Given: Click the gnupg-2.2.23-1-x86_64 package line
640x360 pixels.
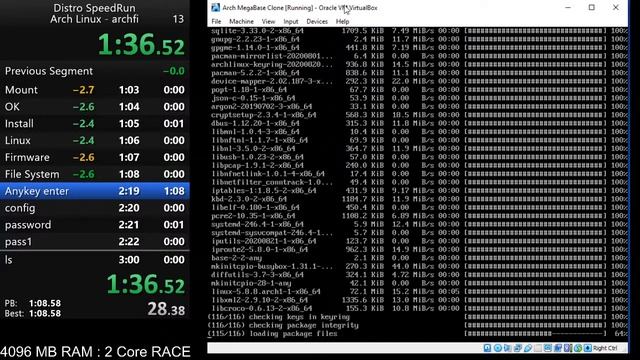Looking at the screenshot, I should click(x=419, y=39).
